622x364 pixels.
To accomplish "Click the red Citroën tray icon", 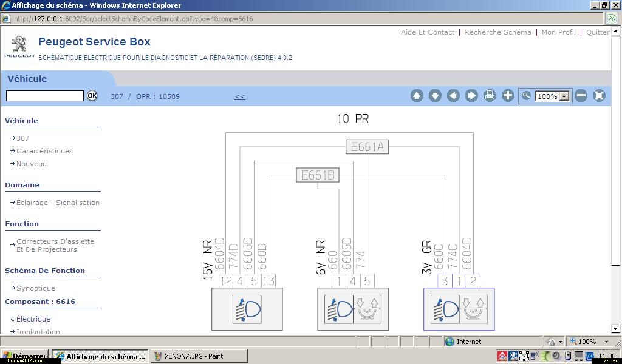I will [502, 356].
